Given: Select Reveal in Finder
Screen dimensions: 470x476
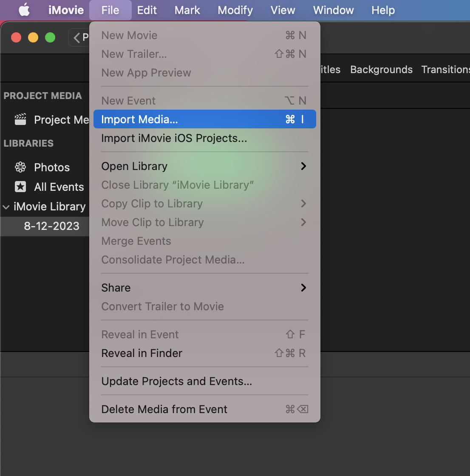Looking at the screenshot, I should [142, 353].
